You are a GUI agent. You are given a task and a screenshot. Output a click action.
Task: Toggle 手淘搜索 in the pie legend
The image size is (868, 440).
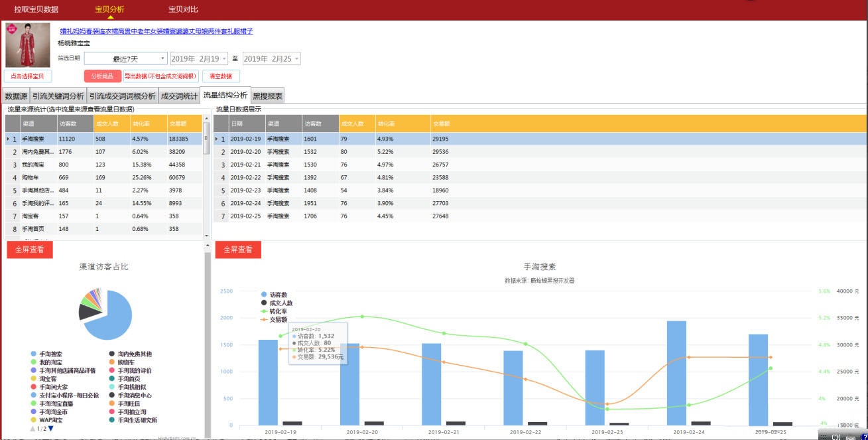click(x=47, y=354)
